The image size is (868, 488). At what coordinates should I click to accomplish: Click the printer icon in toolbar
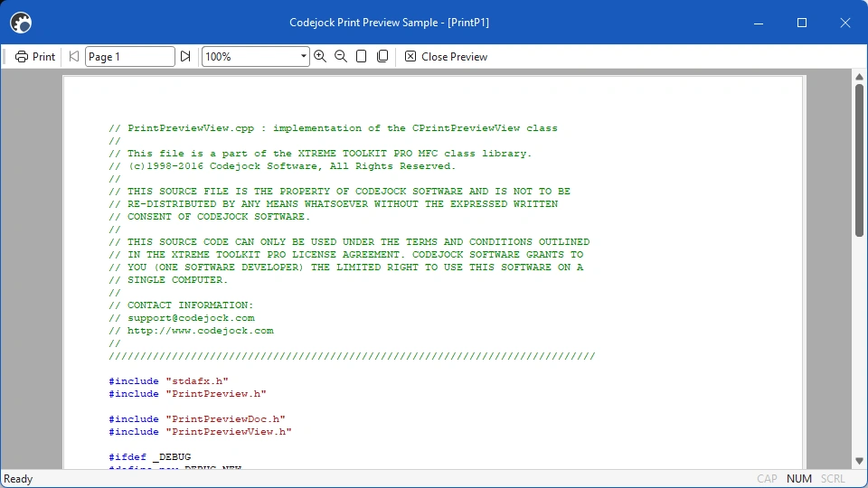pos(22,56)
